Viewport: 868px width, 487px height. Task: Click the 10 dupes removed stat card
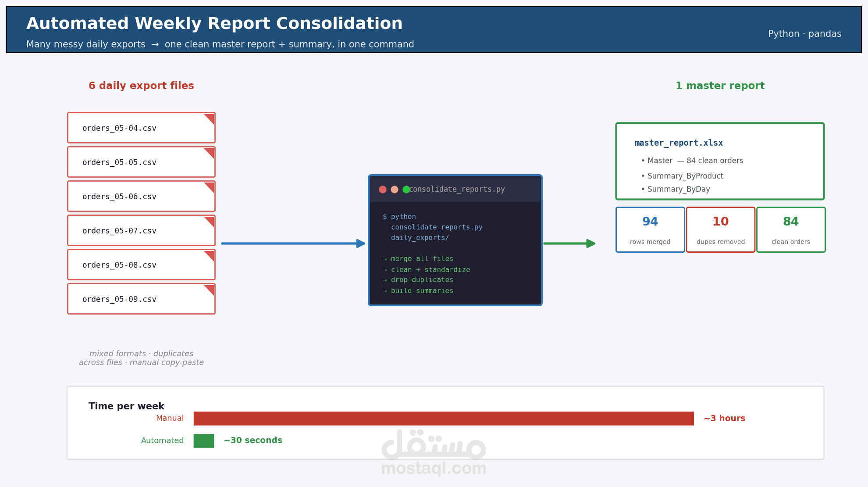tap(721, 230)
